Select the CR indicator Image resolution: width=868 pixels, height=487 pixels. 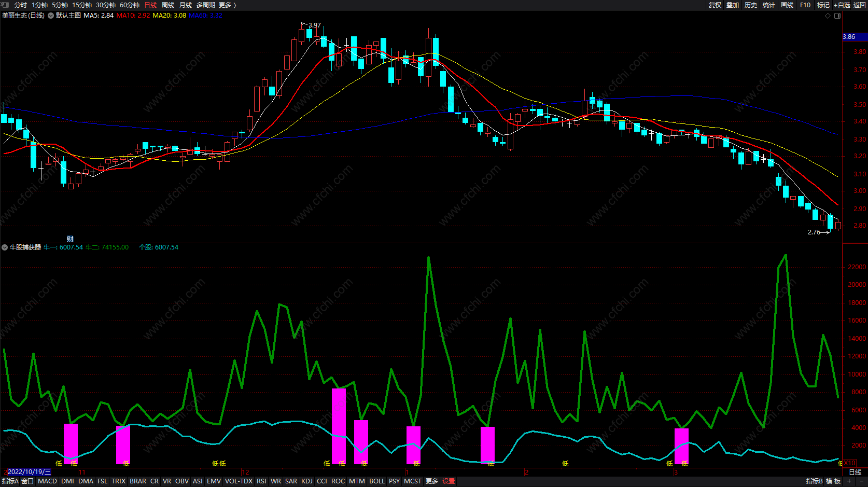pos(155,481)
